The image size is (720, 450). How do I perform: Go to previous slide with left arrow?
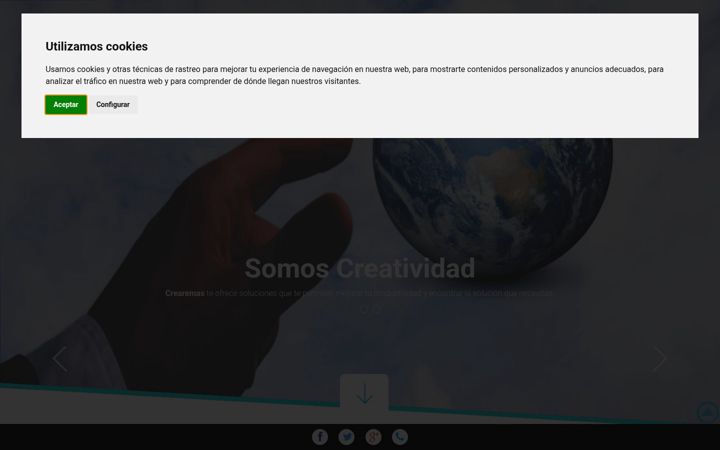point(60,359)
